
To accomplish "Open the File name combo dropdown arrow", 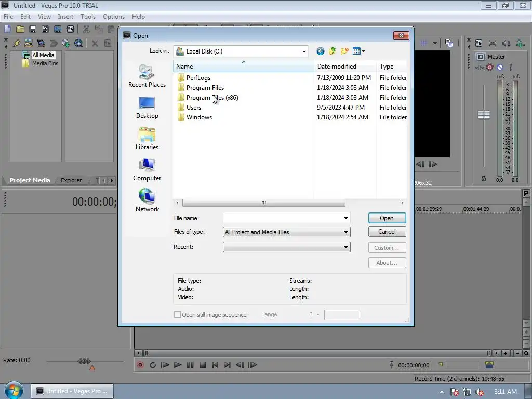I will 346,218.
